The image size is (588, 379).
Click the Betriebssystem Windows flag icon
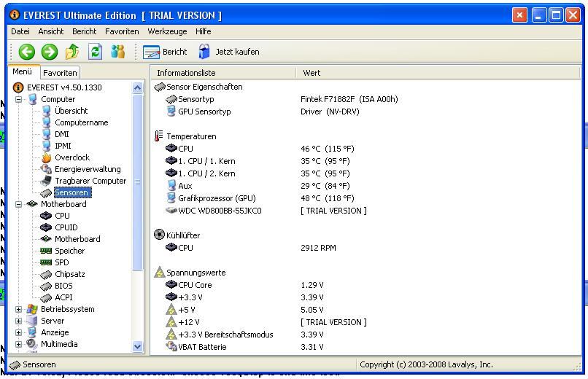tap(32, 309)
